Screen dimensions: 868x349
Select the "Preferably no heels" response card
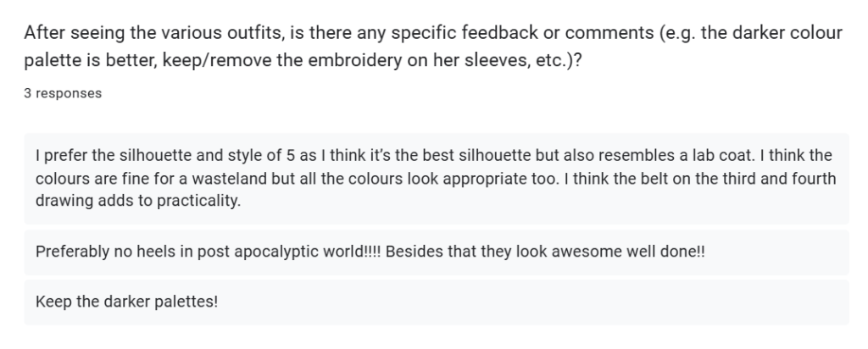pos(437,252)
